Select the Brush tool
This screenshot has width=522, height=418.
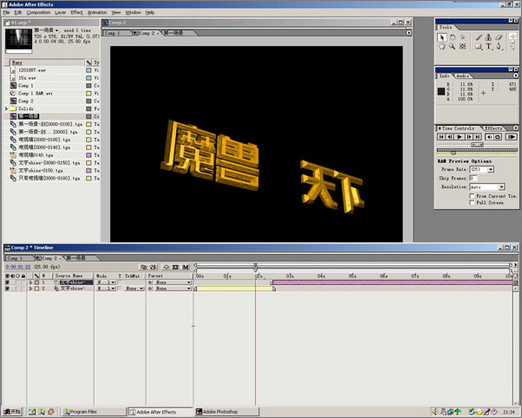[x=478, y=38]
